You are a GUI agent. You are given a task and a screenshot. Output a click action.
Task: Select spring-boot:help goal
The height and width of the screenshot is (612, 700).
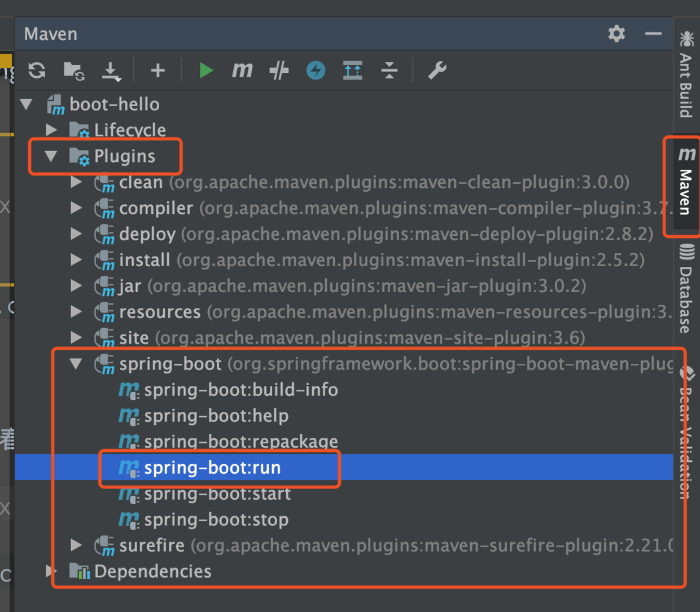(216, 416)
